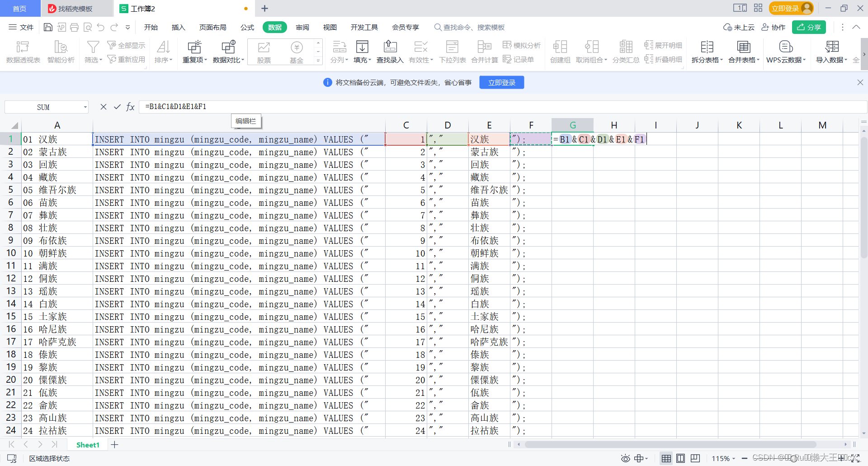868x466 pixels.
Task: Click the 取消组合 ungroup icon
Action: (591, 52)
